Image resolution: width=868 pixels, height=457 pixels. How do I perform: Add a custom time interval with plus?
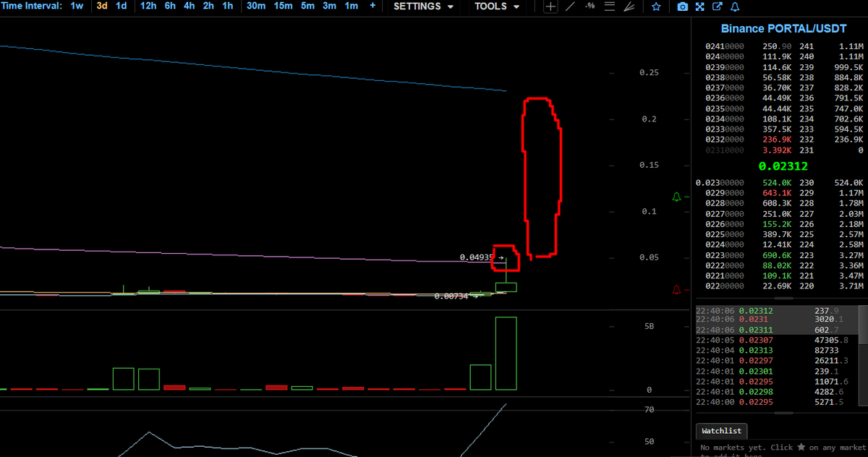373,6
